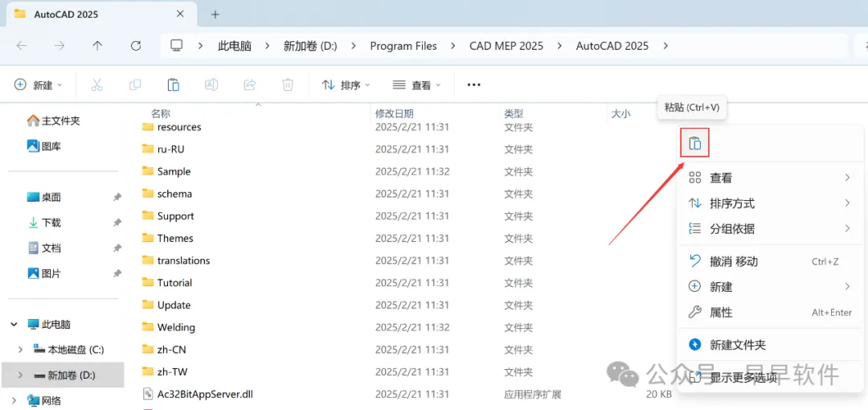
Task: Open 文档 in quick access
Action: tap(44, 248)
